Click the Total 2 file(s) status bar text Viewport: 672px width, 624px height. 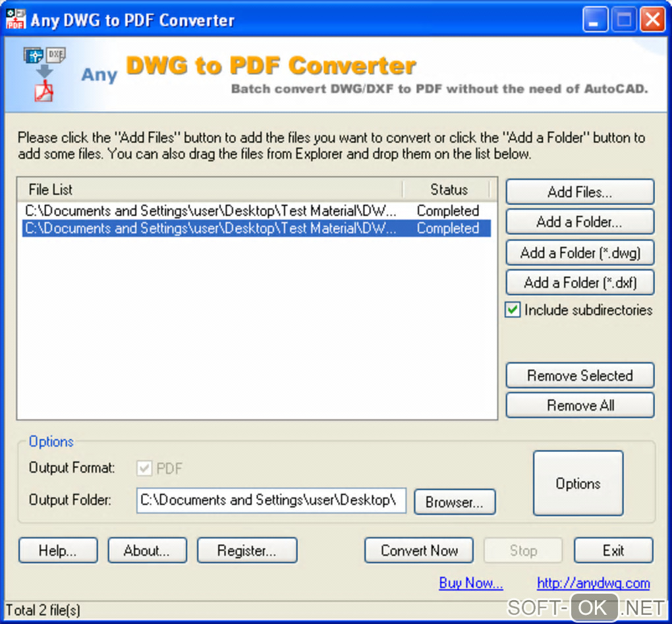pyautogui.click(x=43, y=610)
